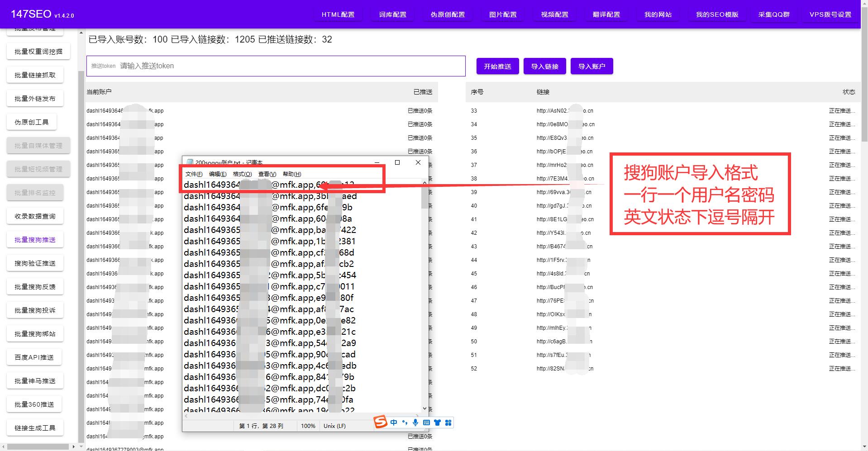Open 百度API推送 in sidebar
The image size is (868, 451).
pyautogui.click(x=34, y=357)
